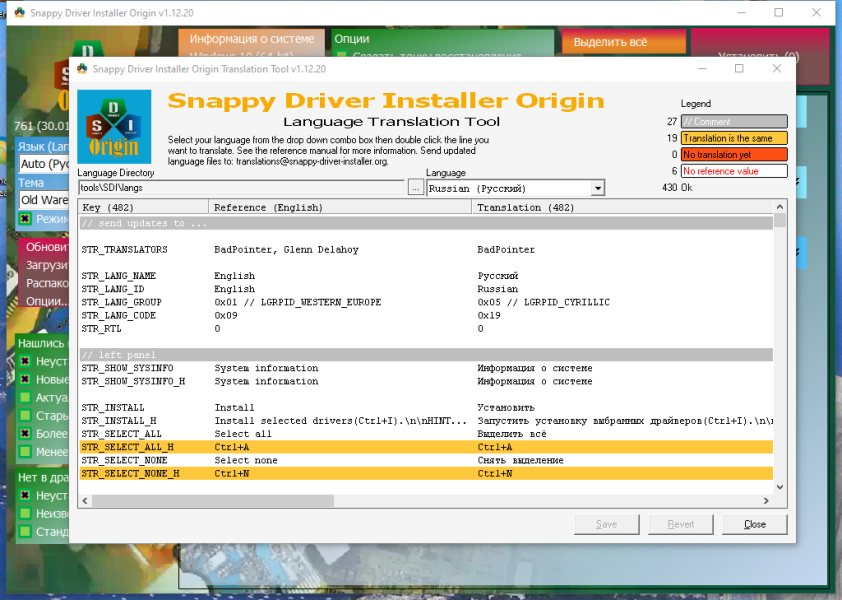
Task: Click the 'No reference value' legend box
Action: [x=734, y=171]
